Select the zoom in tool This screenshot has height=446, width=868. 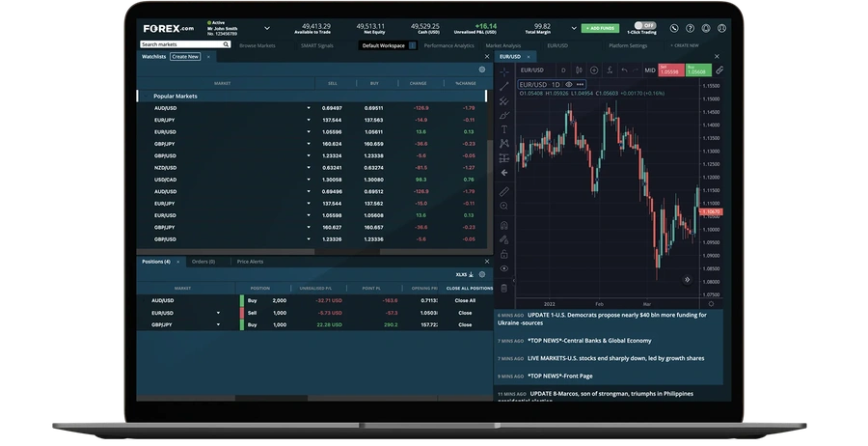503,206
